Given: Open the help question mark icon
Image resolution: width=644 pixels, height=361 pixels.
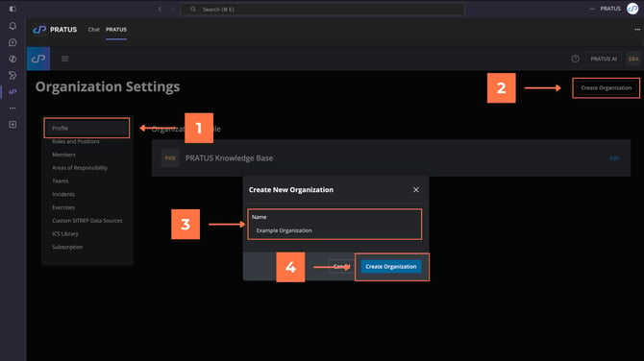Looking at the screenshot, I should click(576, 59).
